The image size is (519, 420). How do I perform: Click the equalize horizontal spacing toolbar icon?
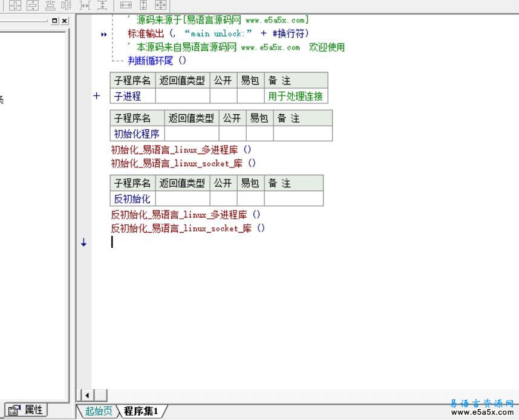pyautogui.click(x=67, y=5)
